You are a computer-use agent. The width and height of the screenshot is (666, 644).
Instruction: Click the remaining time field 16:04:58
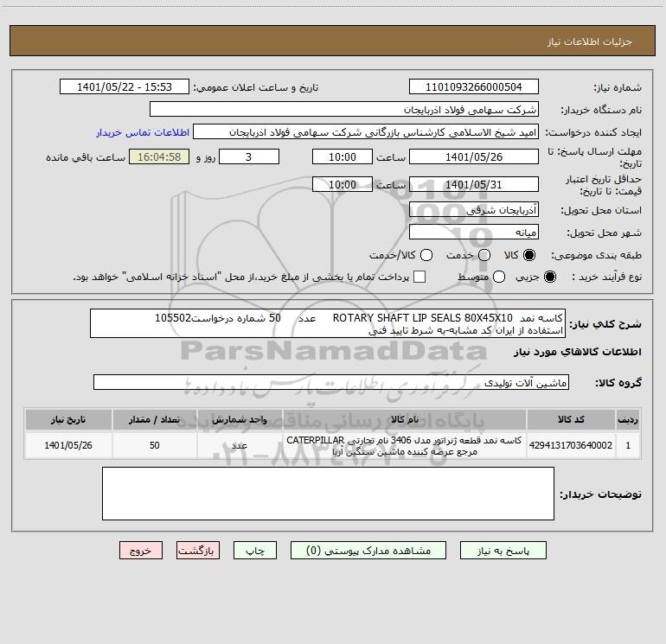click(x=159, y=156)
